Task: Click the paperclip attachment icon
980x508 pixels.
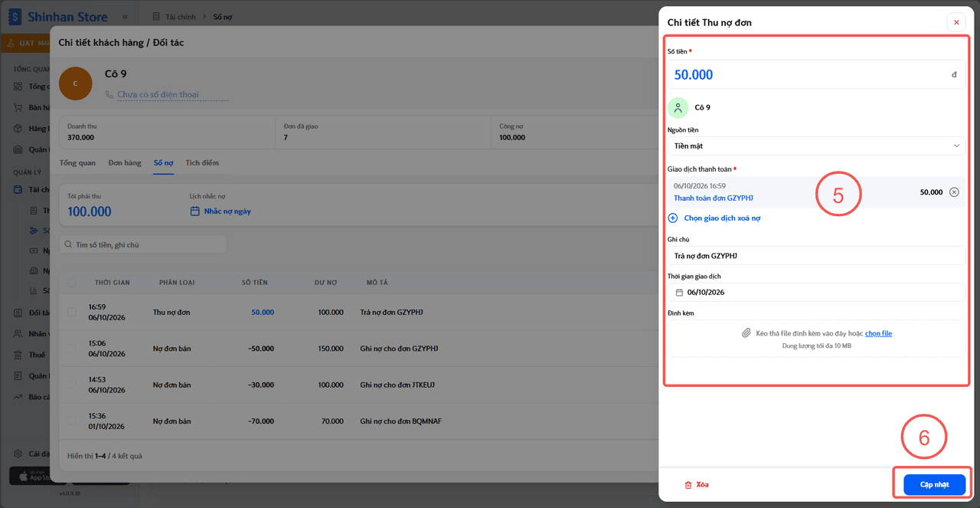Action: (x=746, y=333)
